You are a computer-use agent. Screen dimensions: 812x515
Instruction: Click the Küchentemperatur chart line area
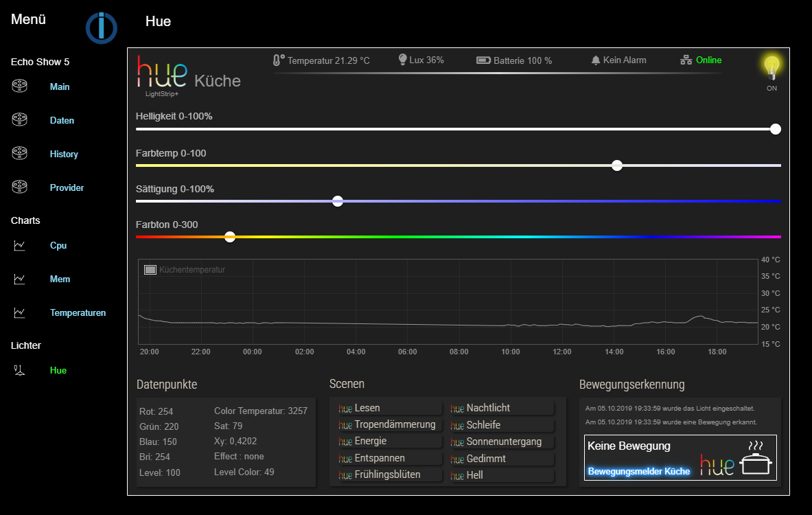click(x=448, y=301)
